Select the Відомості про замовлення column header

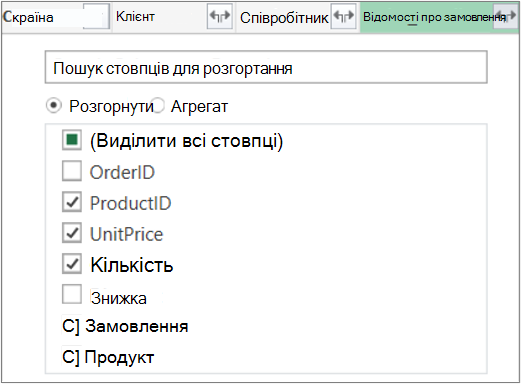click(439, 17)
